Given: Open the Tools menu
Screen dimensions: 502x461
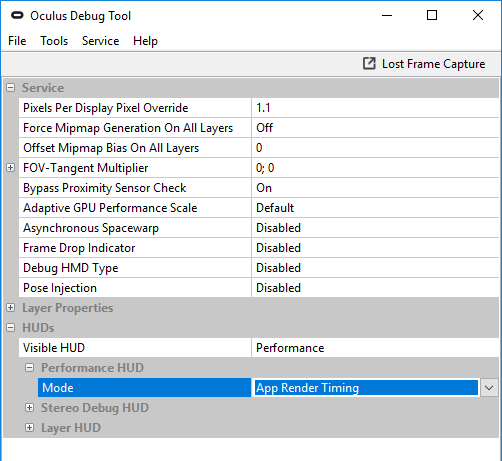Looking at the screenshot, I should [54, 41].
